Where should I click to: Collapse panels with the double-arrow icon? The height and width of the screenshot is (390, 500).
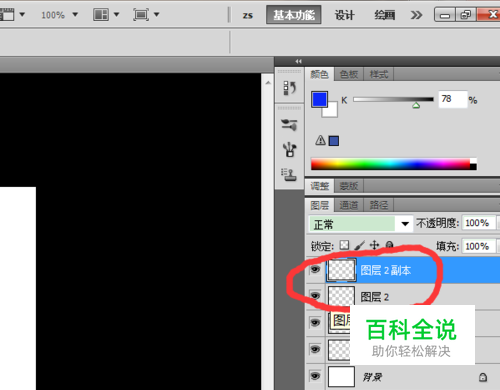point(298,61)
